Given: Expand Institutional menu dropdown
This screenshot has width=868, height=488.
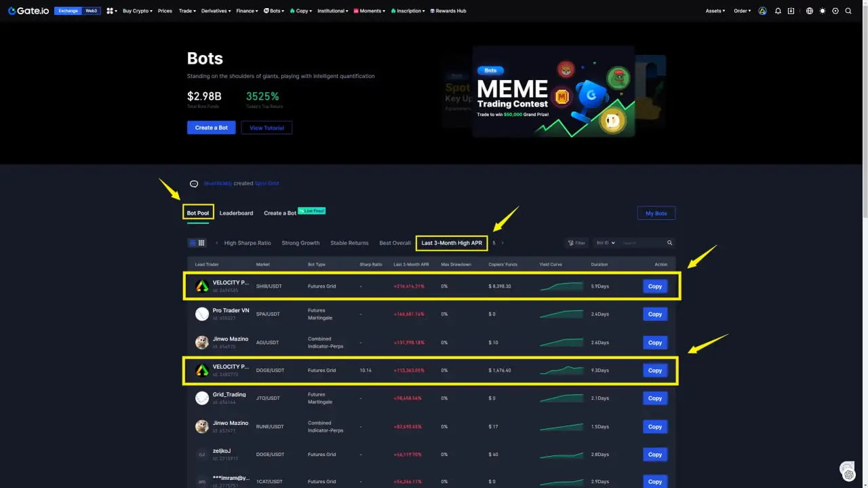Looking at the screenshot, I should pyautogui.click(x=333, y=11).
